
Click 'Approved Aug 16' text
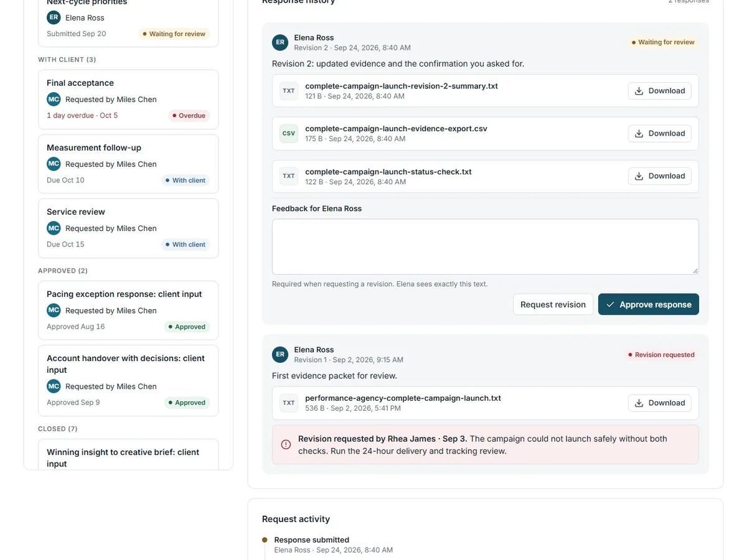coord(76,326)
